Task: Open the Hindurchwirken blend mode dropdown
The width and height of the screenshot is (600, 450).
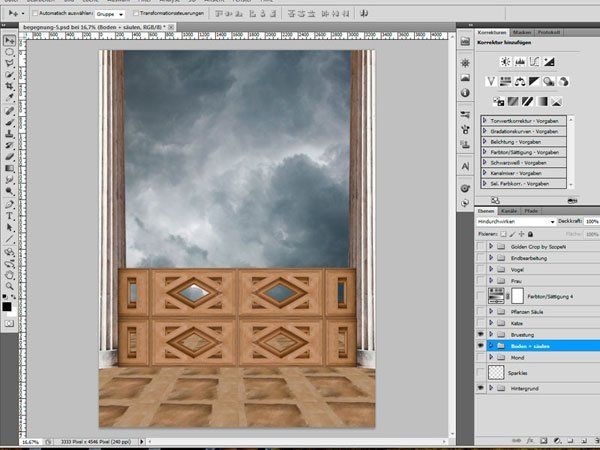Action: (516, 222)
